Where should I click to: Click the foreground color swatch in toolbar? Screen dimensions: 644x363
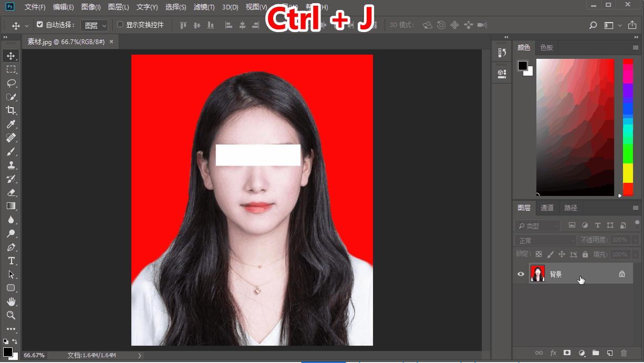click(x=7, y=351)
